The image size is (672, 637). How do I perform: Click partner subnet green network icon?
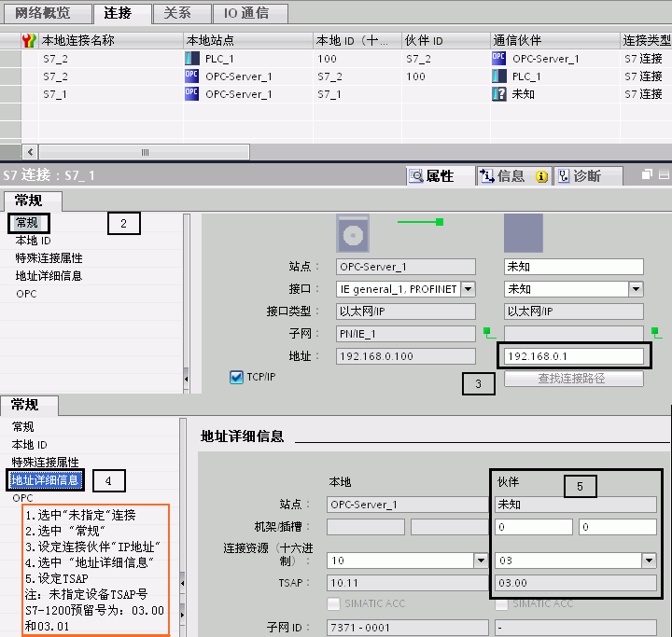[x=656, y=333]
